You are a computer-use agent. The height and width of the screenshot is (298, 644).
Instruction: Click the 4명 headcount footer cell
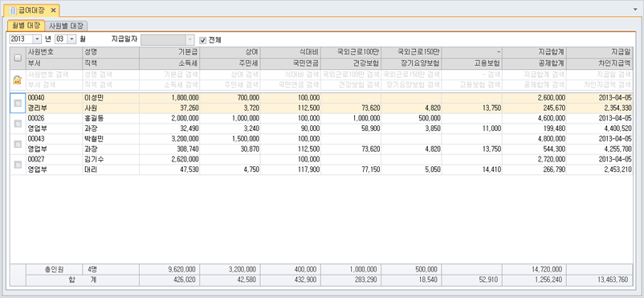[111, 270]
